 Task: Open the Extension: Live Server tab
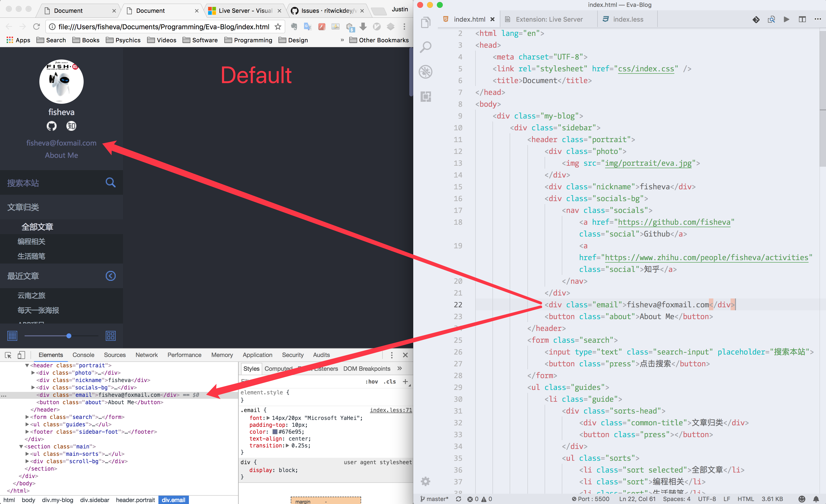(549, 19)
